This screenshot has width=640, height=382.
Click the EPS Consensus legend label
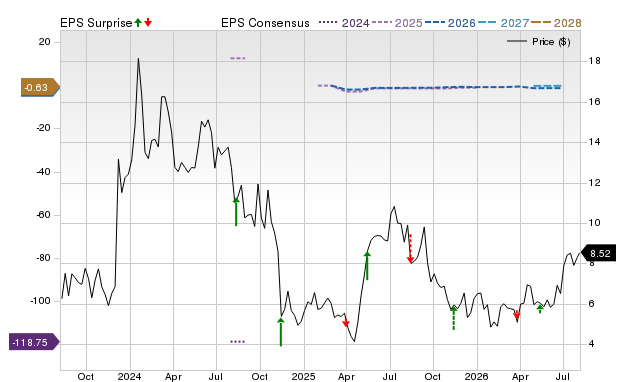(x=265, y=23)
